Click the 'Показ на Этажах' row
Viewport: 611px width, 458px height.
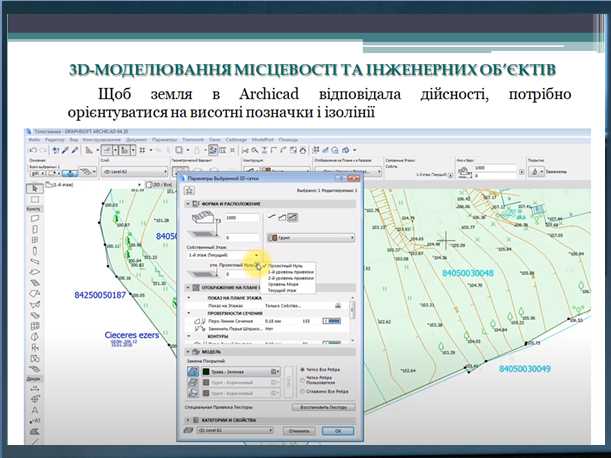tap(267, 306)
